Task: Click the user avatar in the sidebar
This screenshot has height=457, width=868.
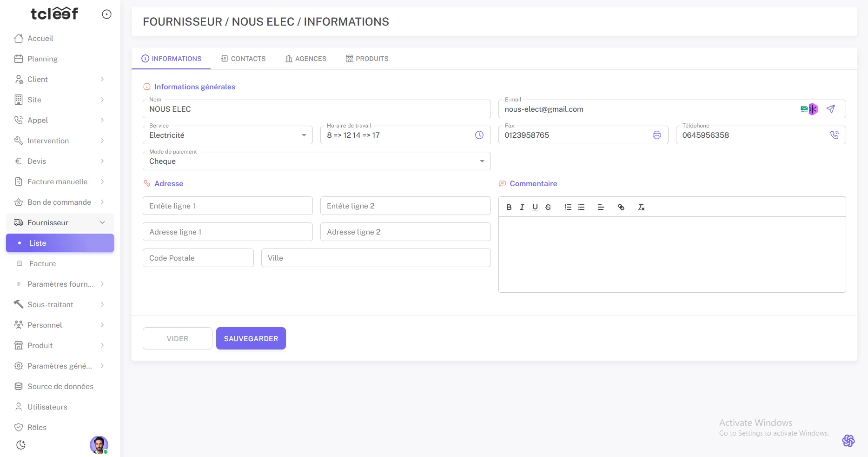Action: (x=99, y=445)
